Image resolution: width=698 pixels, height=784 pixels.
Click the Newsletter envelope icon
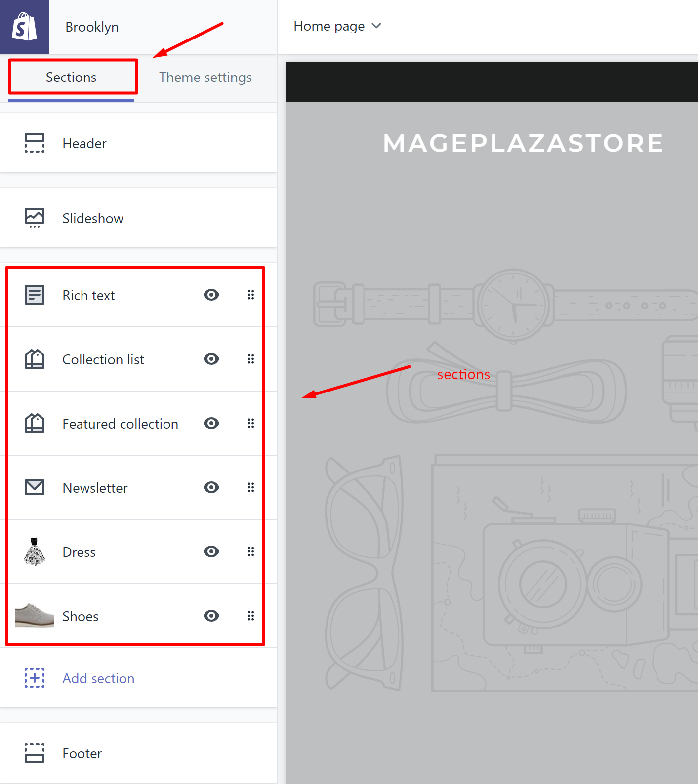click(35, 487)
